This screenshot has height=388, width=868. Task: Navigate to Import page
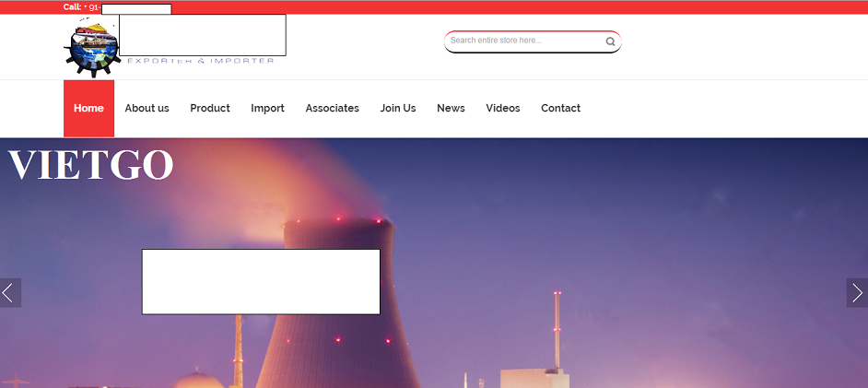coord(267,109)
